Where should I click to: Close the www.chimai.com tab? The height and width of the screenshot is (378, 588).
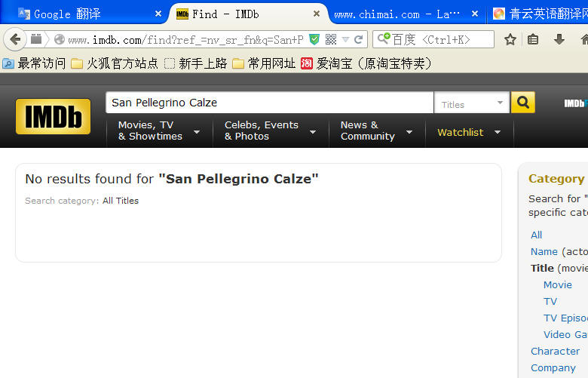coord(475,14)
